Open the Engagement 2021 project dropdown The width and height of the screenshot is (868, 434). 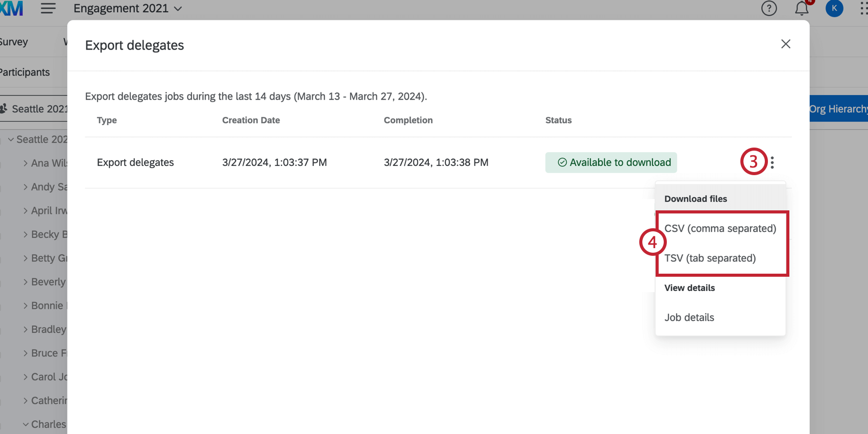click(x=128, y=9)
